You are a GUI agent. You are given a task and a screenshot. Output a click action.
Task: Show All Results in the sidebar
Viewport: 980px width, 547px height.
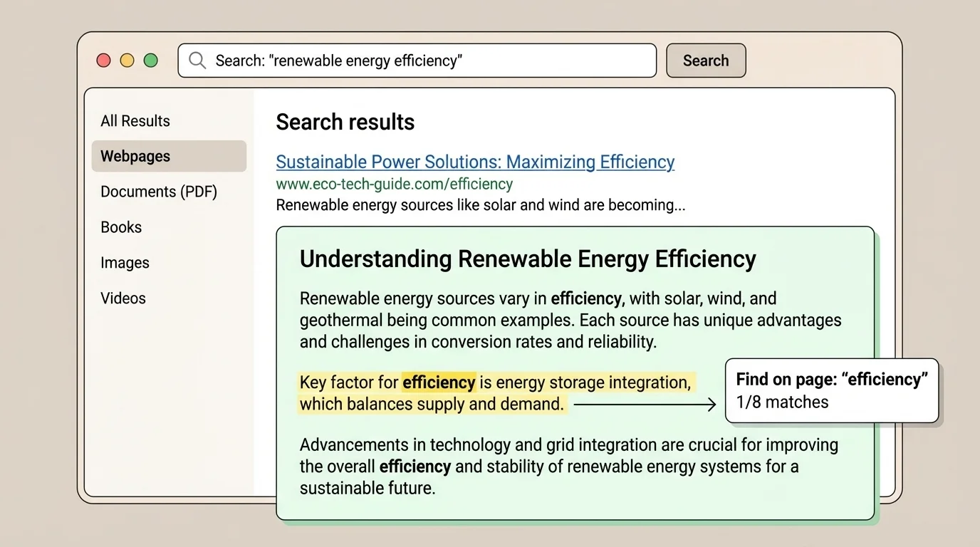[135, 121]
